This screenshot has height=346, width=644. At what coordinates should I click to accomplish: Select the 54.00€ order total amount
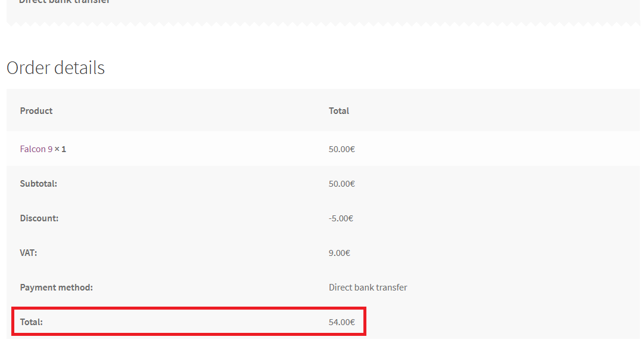[341, 322]
